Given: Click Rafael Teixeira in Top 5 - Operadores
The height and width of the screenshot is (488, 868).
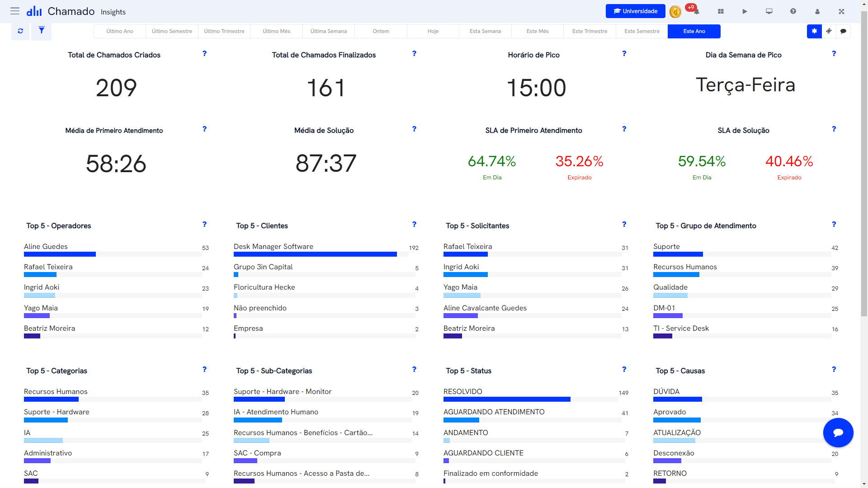Looking at the screenshot, I should coord(48,267).
